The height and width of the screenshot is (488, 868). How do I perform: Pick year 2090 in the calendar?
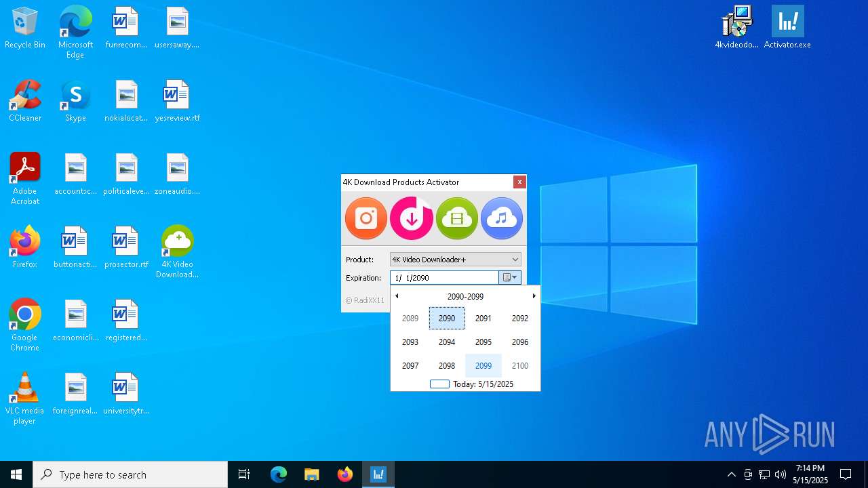point(447,319)
